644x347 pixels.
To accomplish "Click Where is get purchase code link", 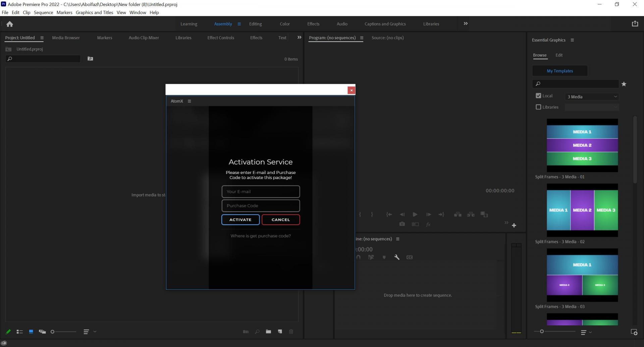I will click(261, 236).
